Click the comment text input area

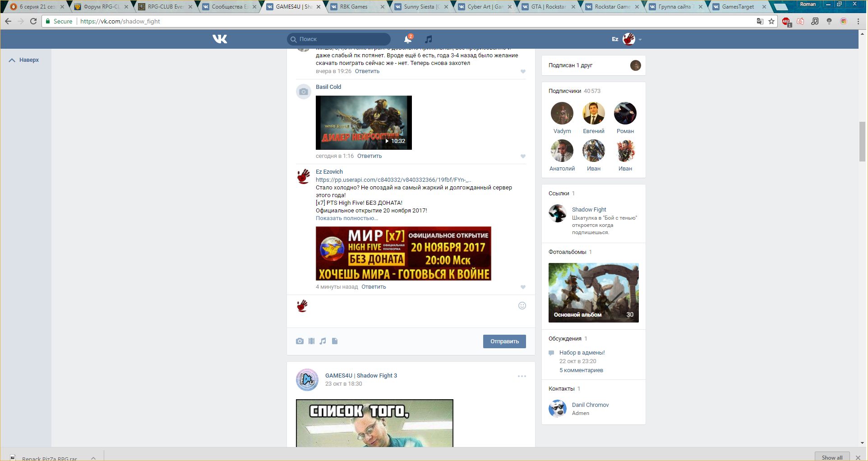[x=411, y=311]
